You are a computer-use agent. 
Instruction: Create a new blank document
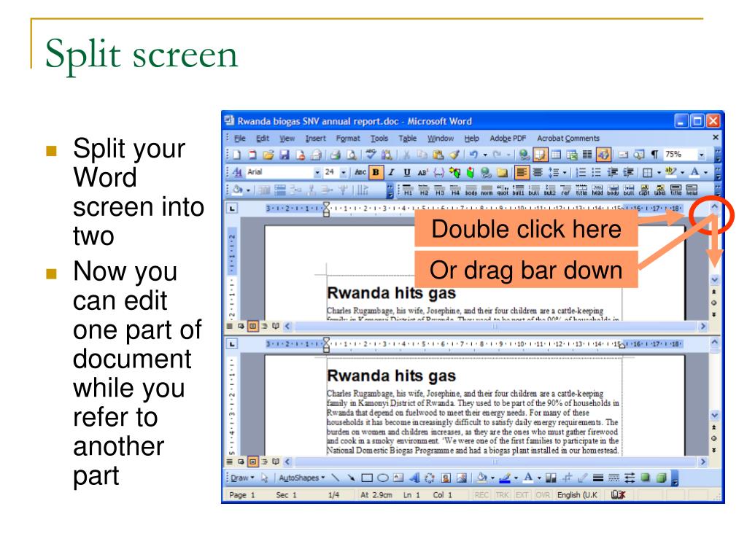coord(237,155)
